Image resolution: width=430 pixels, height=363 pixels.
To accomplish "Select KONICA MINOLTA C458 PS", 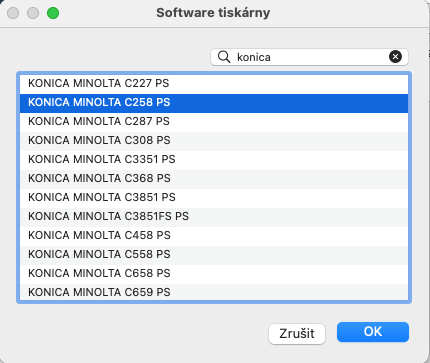I will coord(214,236).
